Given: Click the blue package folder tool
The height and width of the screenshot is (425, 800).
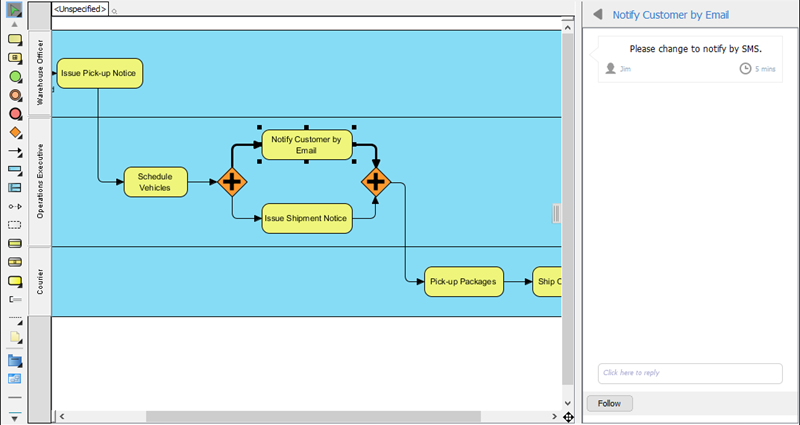Looking at the screenshot, I should coord(15,360).
